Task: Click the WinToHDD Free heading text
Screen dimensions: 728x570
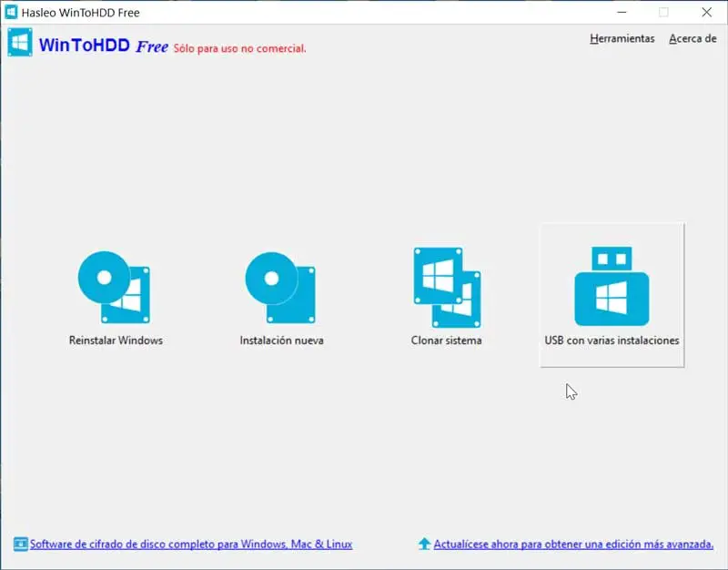Action: (x=104, y=46)
